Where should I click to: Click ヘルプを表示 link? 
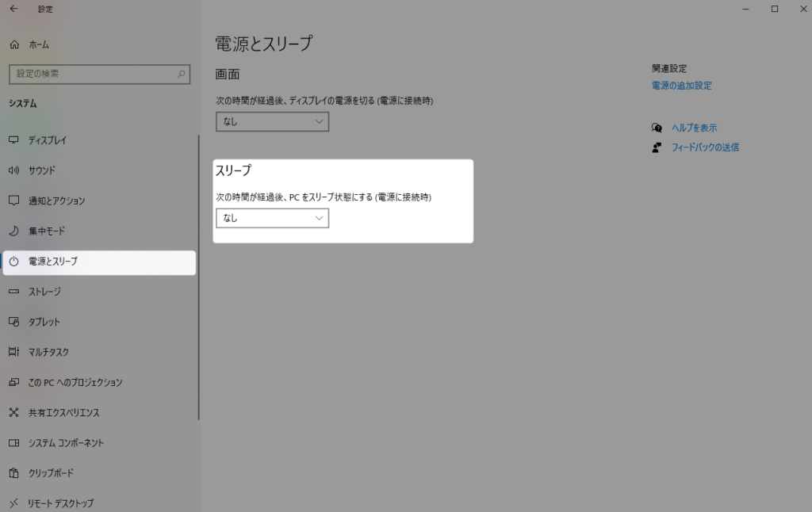(x=694, y=128)
